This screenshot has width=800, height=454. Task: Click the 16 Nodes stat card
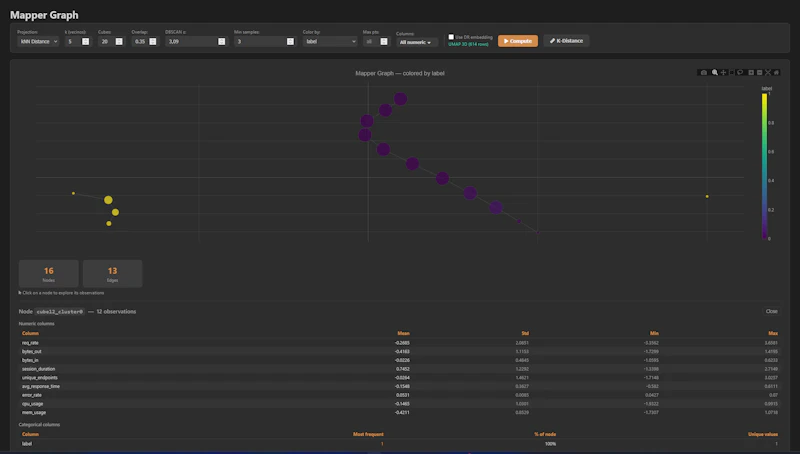click(48, 273)
